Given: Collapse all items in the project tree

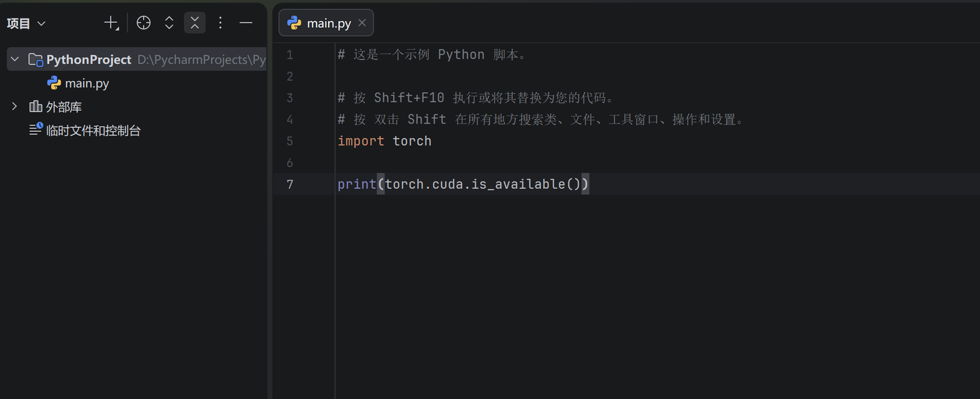Looking at the screenshot, I should (195, 23).
